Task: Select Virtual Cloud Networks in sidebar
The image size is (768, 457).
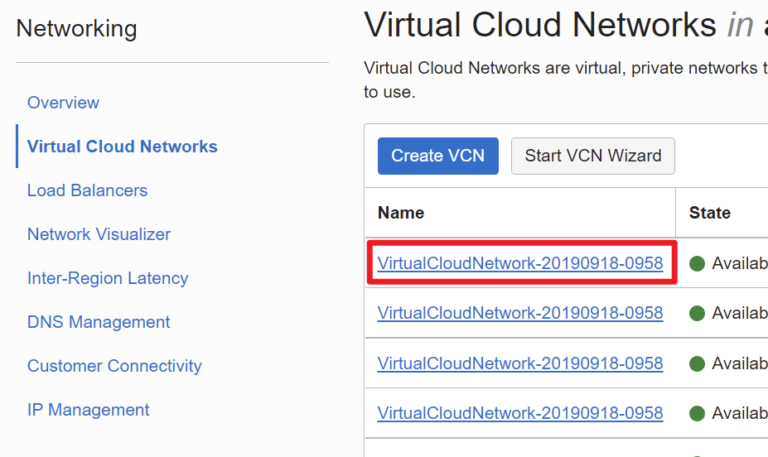Action: (x=122, y=146)
